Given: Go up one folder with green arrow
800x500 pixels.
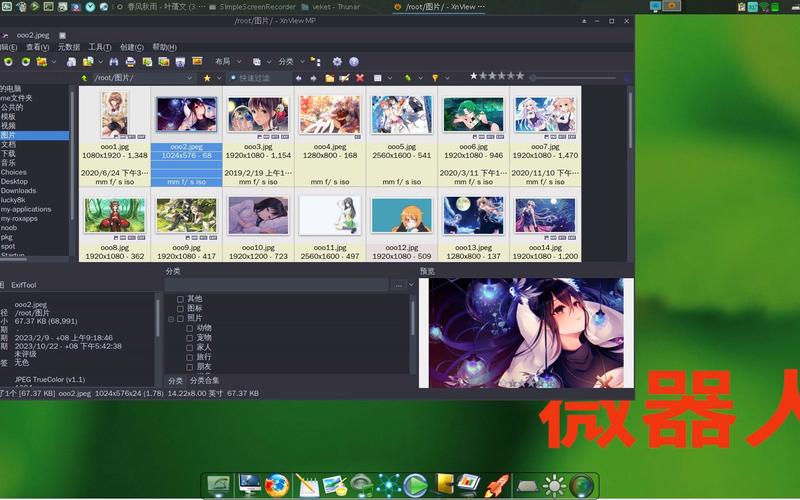Looking at the screenshot, I should tap(85, 78).
